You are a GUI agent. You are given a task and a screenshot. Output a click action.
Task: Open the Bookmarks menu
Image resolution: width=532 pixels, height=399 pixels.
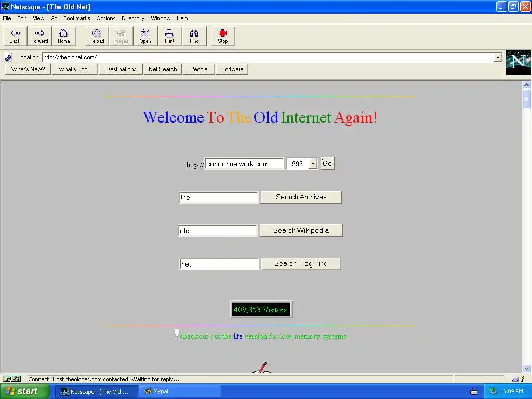(x=77, y=18)
